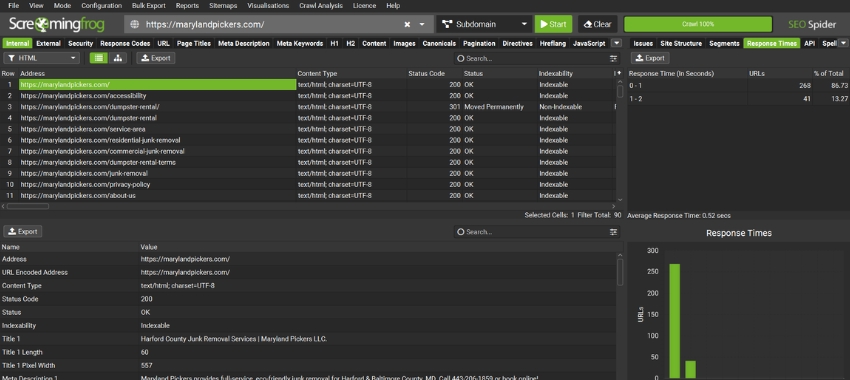Add column with the plus icon

(619, 73)
